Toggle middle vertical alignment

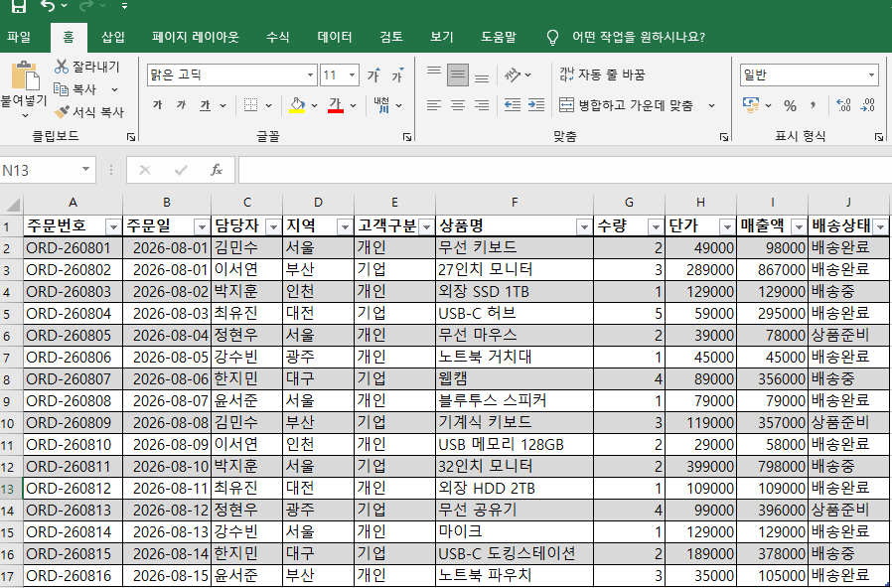[x=458, y=75]
